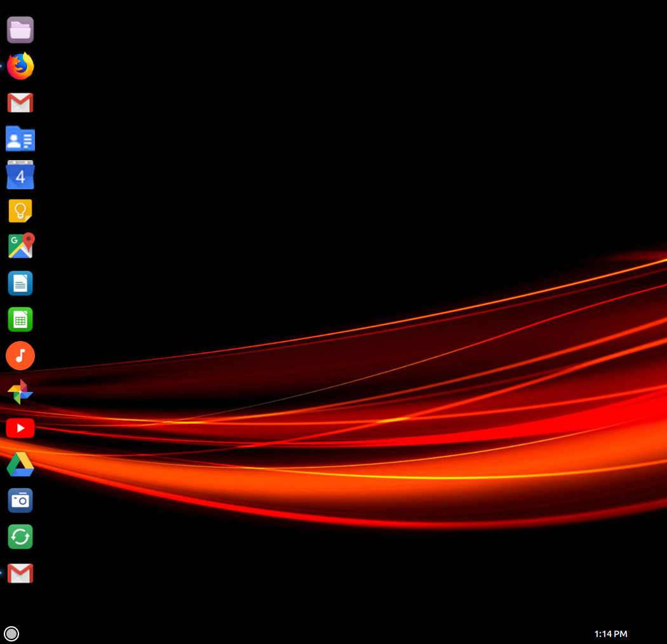
Task: Open Google Play Music
Action: click(20, 356)
